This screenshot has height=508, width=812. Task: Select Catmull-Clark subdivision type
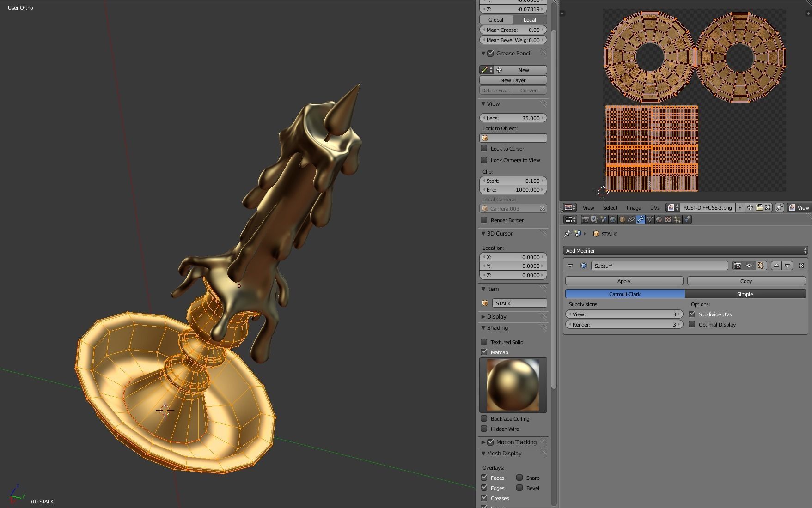pos(625,294)
